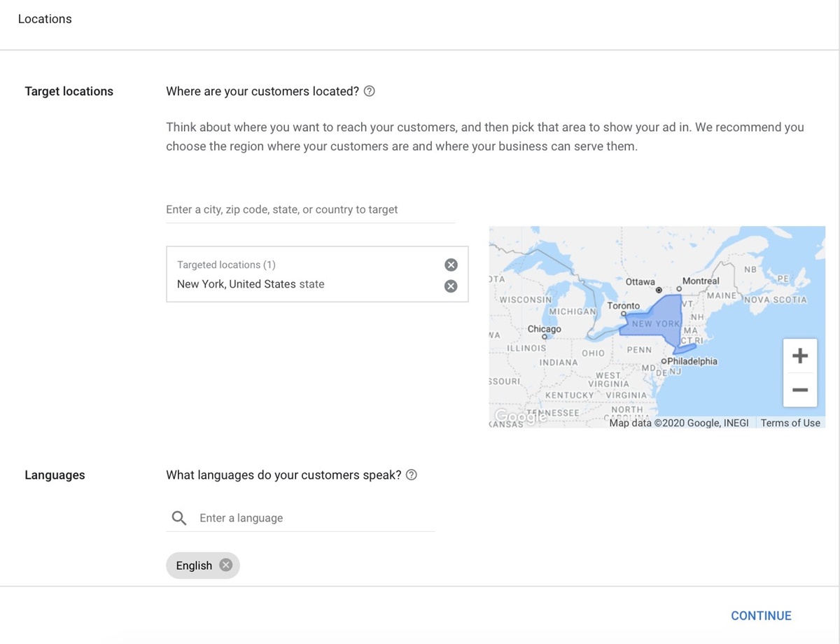Click the Toronto label on the map

coord(623,306)
